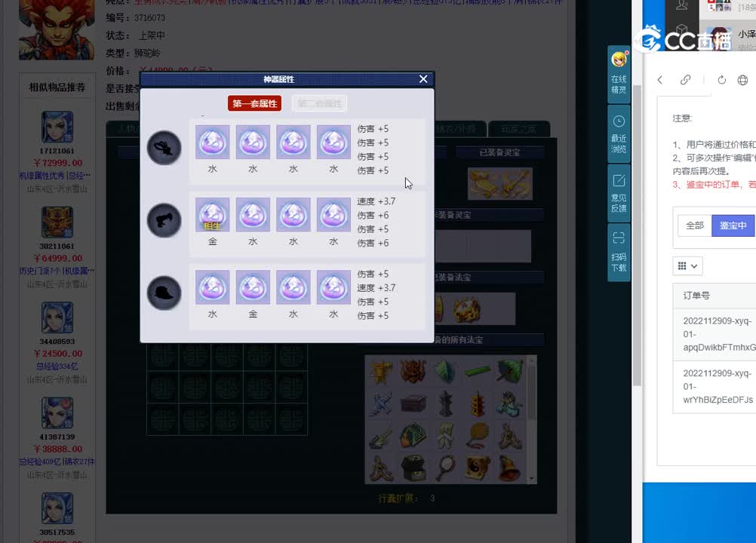Click the ￥64999.00 price

point(58,258)
